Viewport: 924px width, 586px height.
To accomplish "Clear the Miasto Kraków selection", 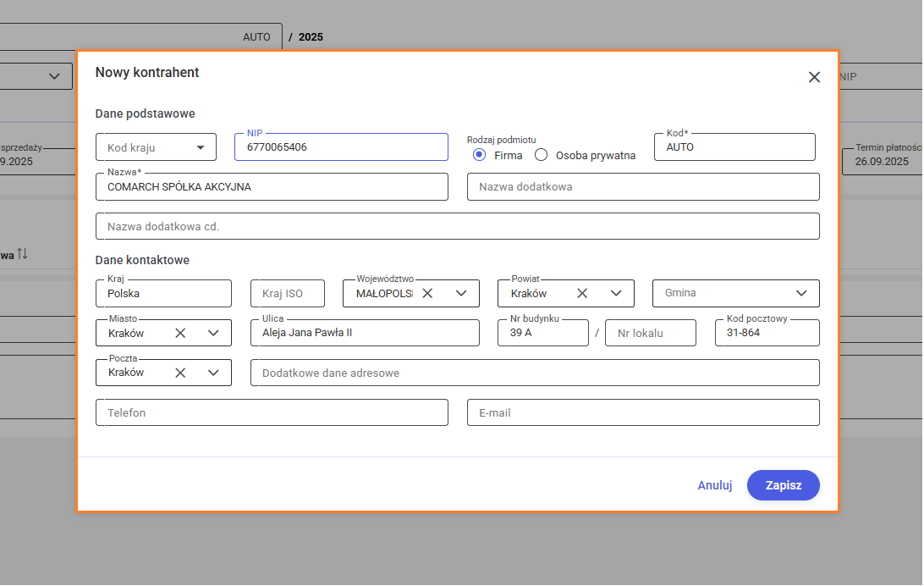I will pos(180,333).
